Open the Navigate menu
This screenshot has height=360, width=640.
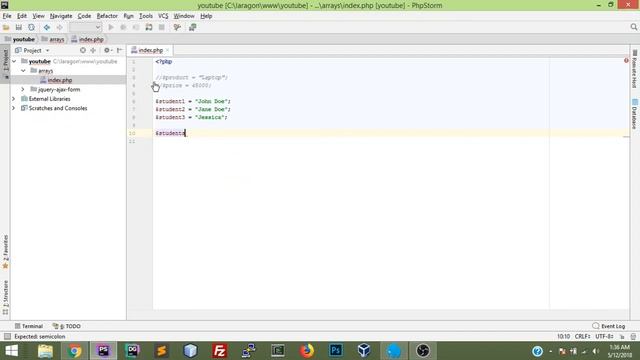coord(61,16)
